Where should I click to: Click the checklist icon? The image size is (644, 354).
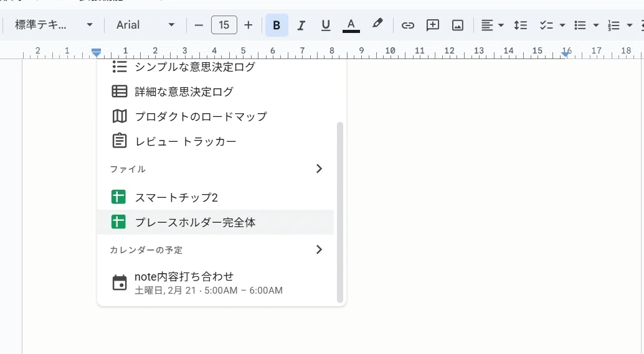(x=546, y=25)
